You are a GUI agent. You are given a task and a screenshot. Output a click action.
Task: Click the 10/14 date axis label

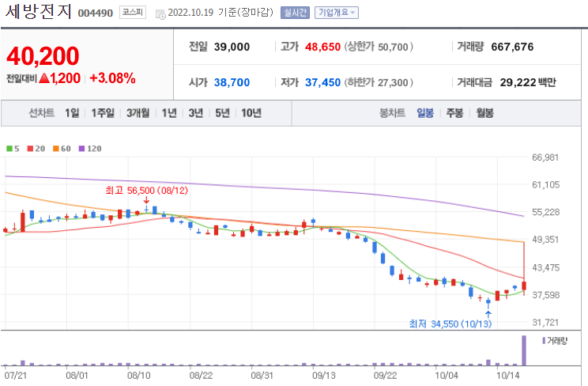(x=507, y=376)
